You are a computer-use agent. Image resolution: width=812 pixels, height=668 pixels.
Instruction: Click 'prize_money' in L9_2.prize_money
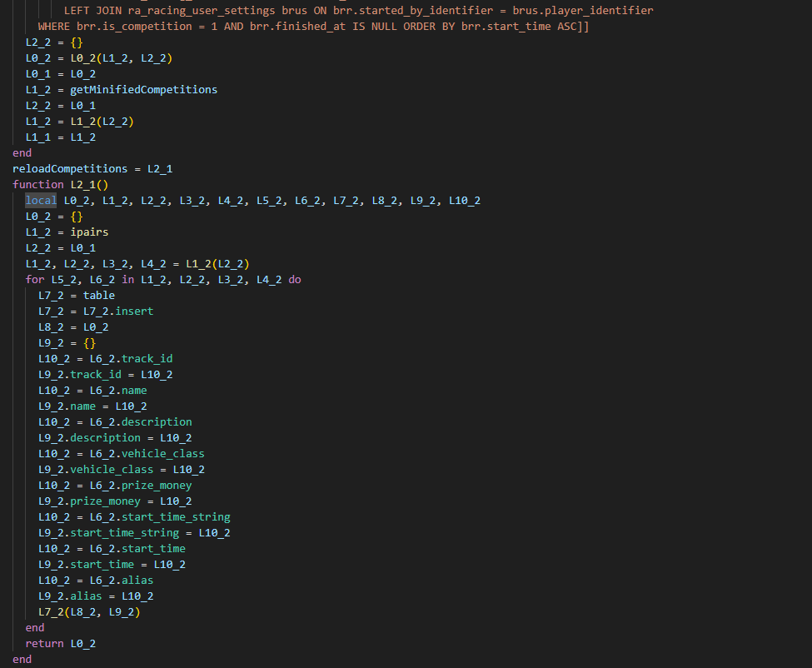click(x=105, y=501)
